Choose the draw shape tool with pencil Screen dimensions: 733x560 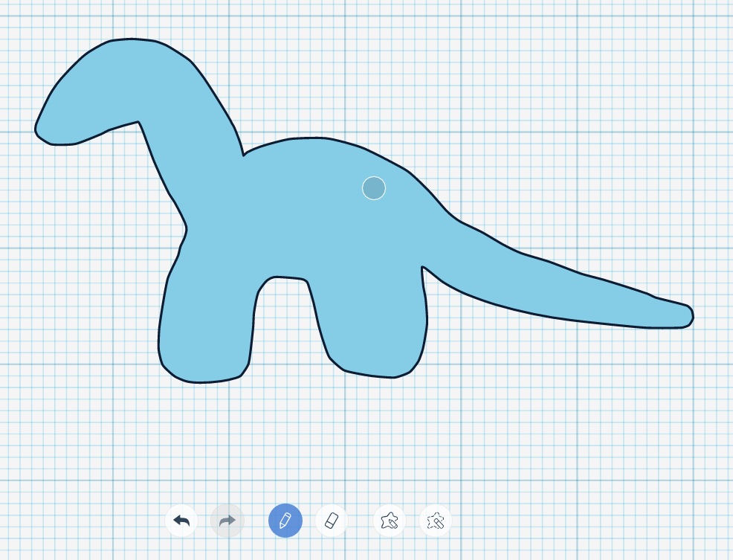click(x=390, y=521)
